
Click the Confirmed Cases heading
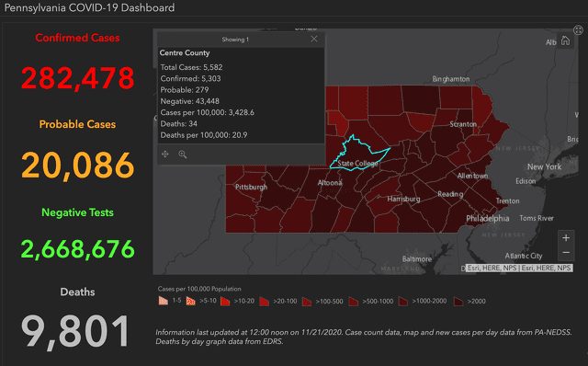tap(77, 38)
